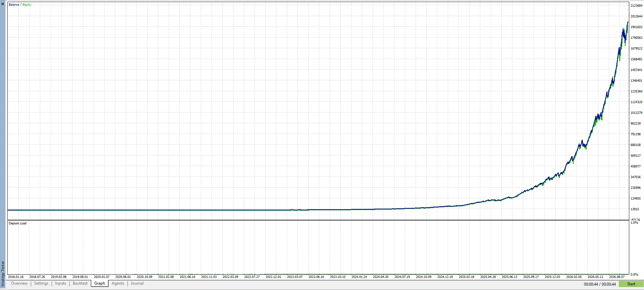Select the 2025.04.28 date label
Viewport: 644px width, 290px height.
(x=488, y=277)
